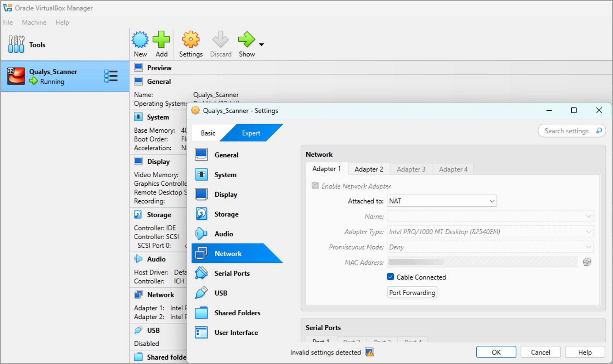This screenshot has height=364, width=613.
Task: Click the green Show arrow icon
Action: pos(246,40)
